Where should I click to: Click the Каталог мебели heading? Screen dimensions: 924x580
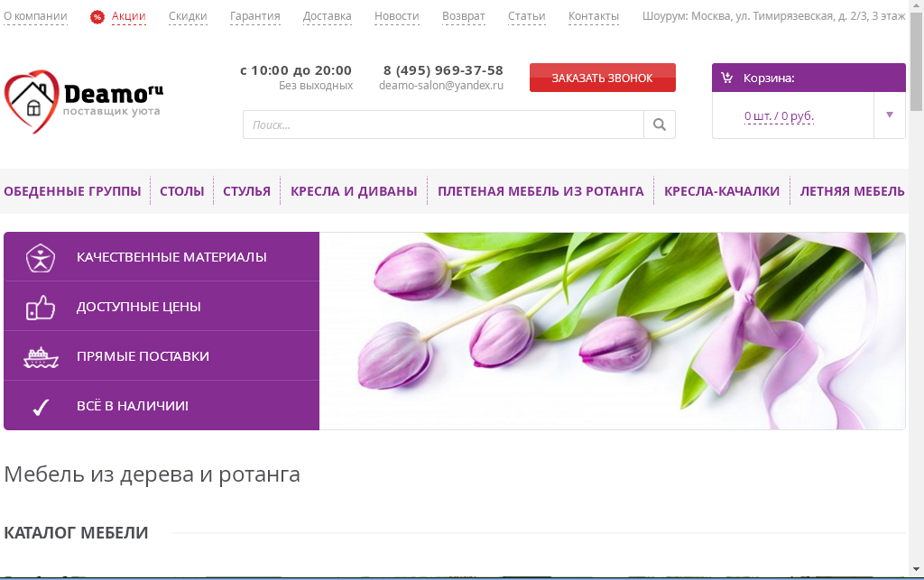point(76,533)
